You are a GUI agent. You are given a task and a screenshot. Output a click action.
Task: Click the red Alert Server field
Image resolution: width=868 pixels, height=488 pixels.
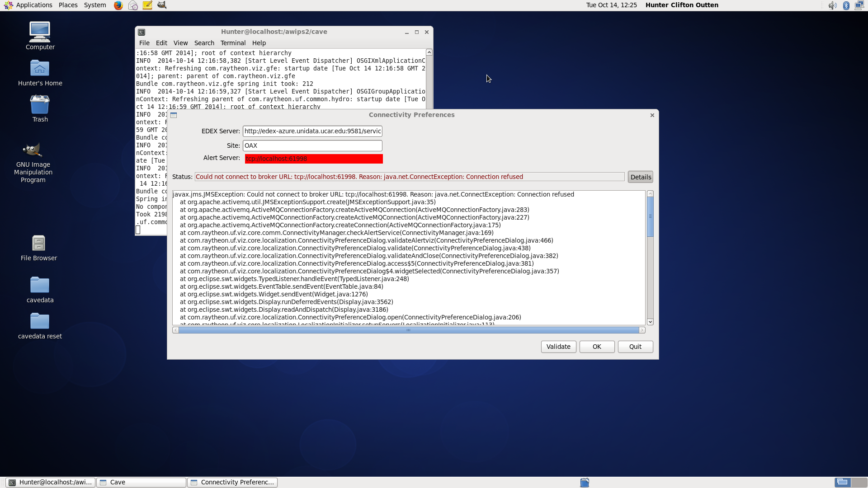(x=313, y=159)
